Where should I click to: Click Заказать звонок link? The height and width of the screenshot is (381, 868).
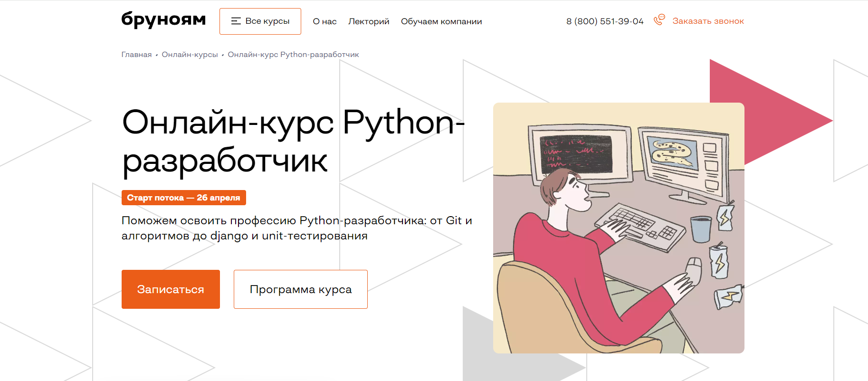pos(708,21)
